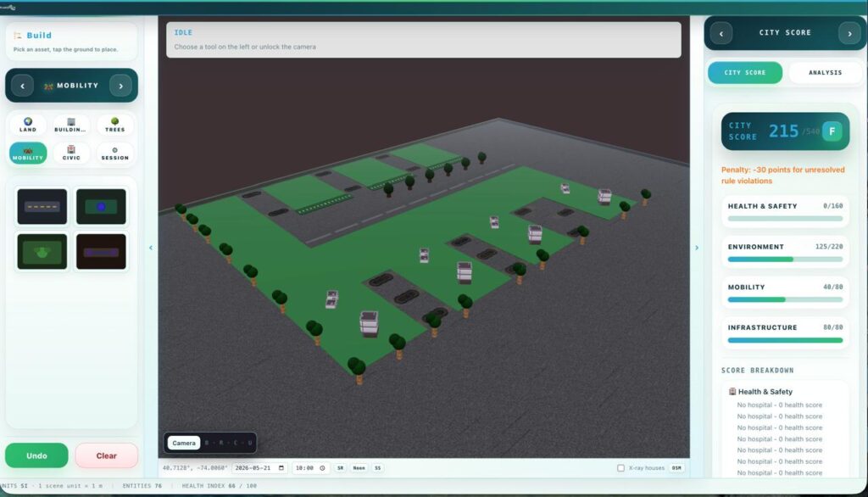
Task: Go to next build category with right arrow
Action: coord(120,86)
